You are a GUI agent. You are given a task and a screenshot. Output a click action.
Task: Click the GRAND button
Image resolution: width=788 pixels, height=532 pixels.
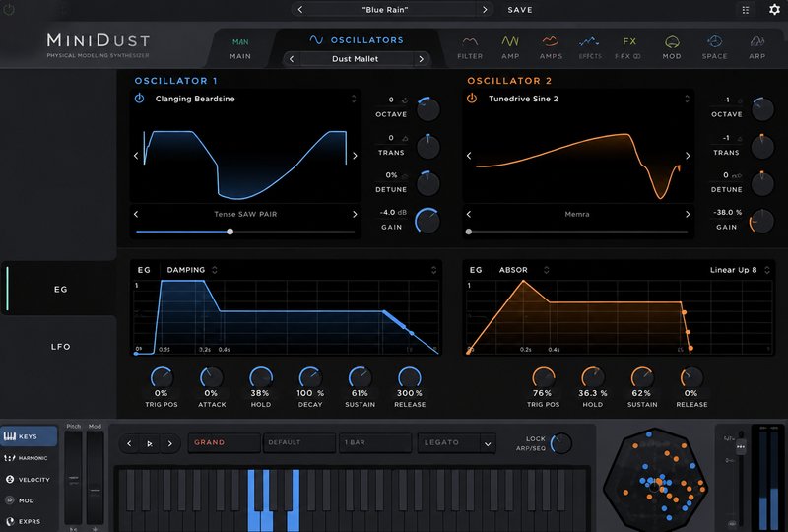coord(225,442)
